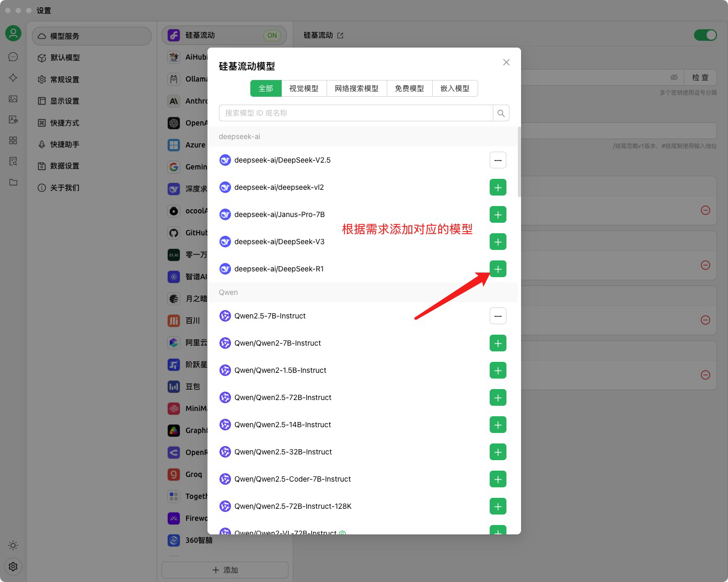Select the 网络搜索模型 tab
This screenshot has height=582, width=728.
tap(356, 88)
